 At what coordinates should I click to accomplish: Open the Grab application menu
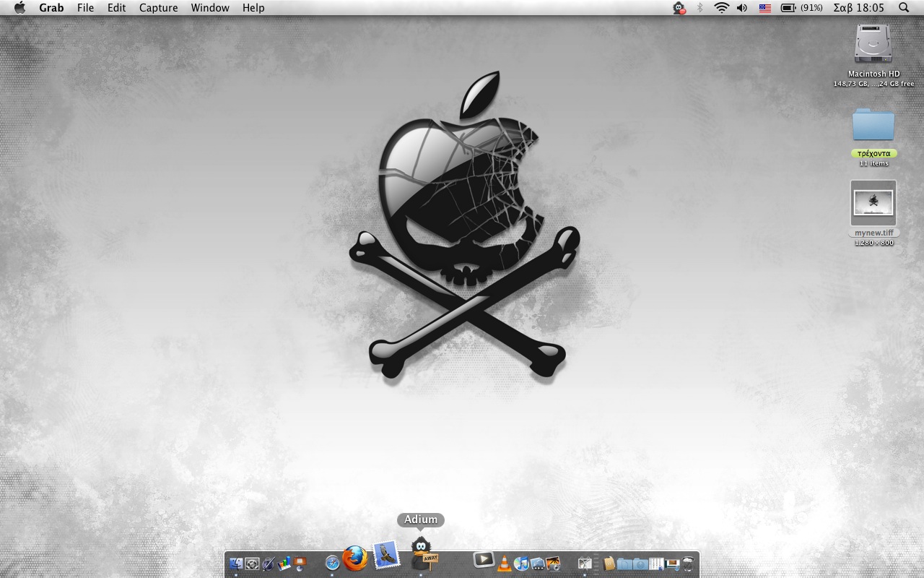[51, 8]
